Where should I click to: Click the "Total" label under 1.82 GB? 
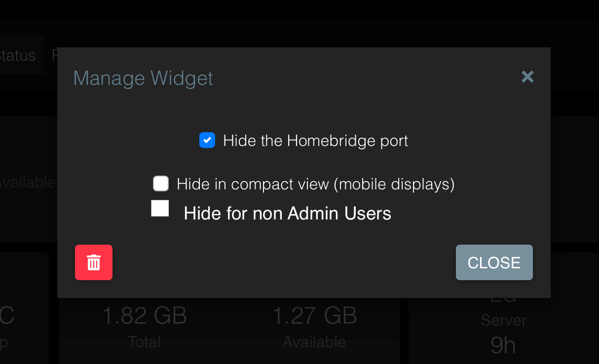(x=144, y=341)
